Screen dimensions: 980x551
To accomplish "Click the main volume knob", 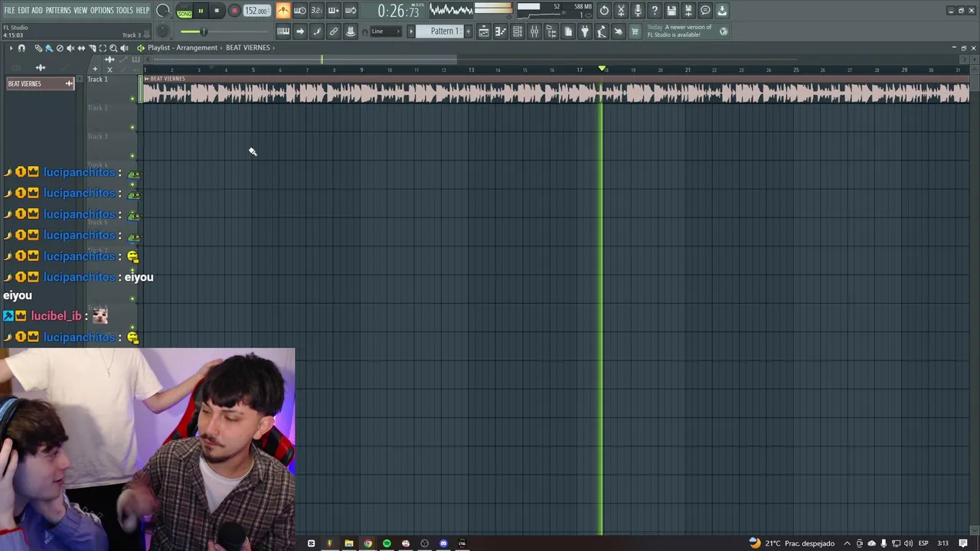I will 163,11.
